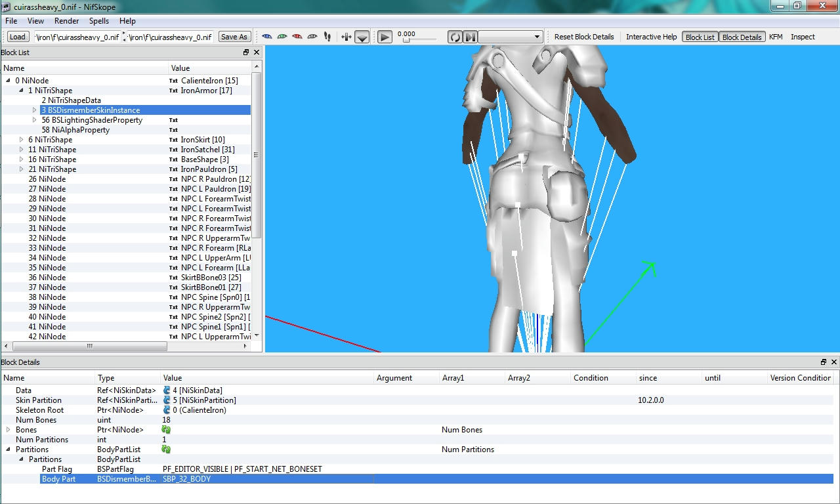
Task: Toggle the perspective view button
Action: (x=362, y=37)
